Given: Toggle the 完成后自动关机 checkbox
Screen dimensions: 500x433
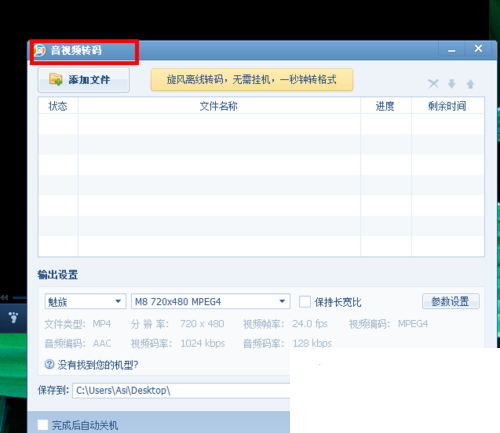Looking at the screenshot, I should pos(43,425).
